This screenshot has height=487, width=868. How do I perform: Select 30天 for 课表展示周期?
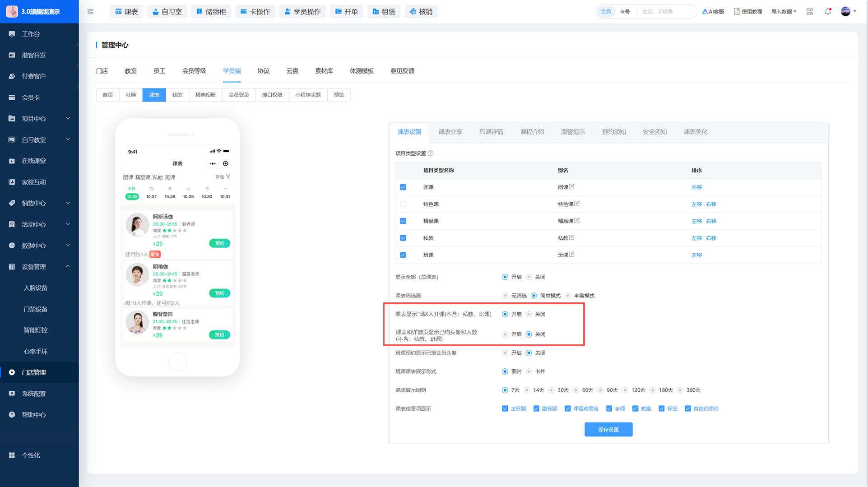[559, 390]
